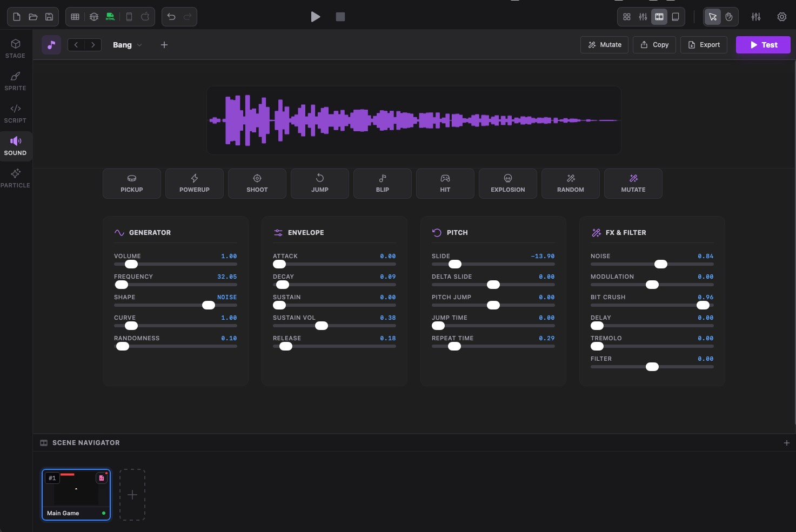The height and width of the screenshot is (532, 796).
Task: Toggle the filmstrip scene view
Action: (x=659, y=17)
